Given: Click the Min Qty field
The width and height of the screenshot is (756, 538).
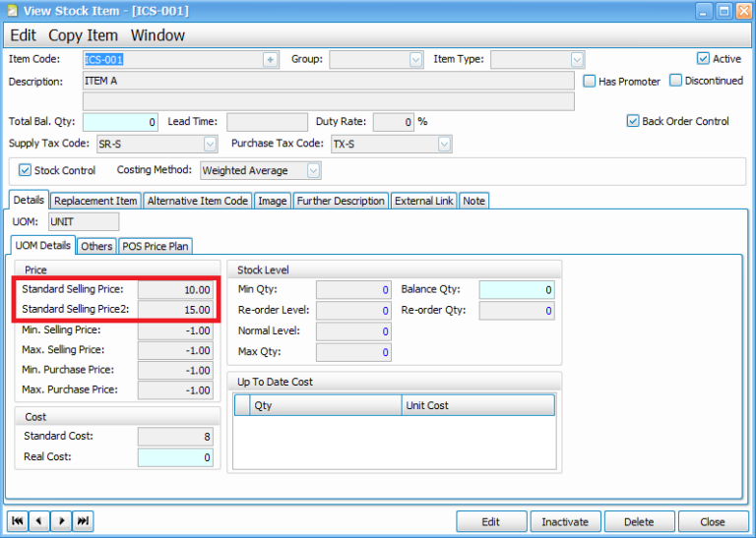Looking at the screenshot, I should 353,290.
